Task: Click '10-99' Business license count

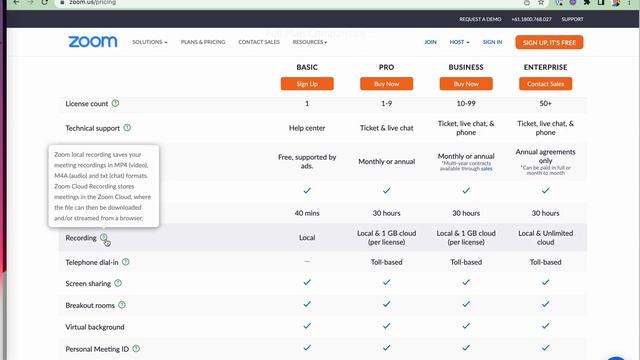Action: pyautogui.click(x=466, y=103)
